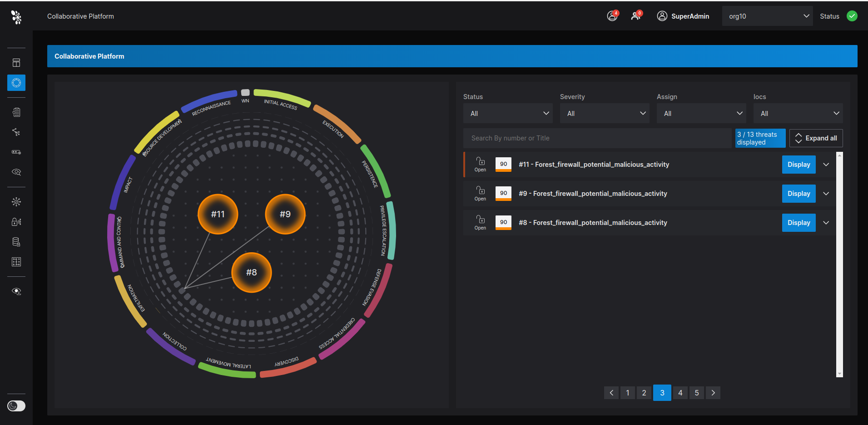Open the lock settings tool in the sidebar

(x=16, y=221)
